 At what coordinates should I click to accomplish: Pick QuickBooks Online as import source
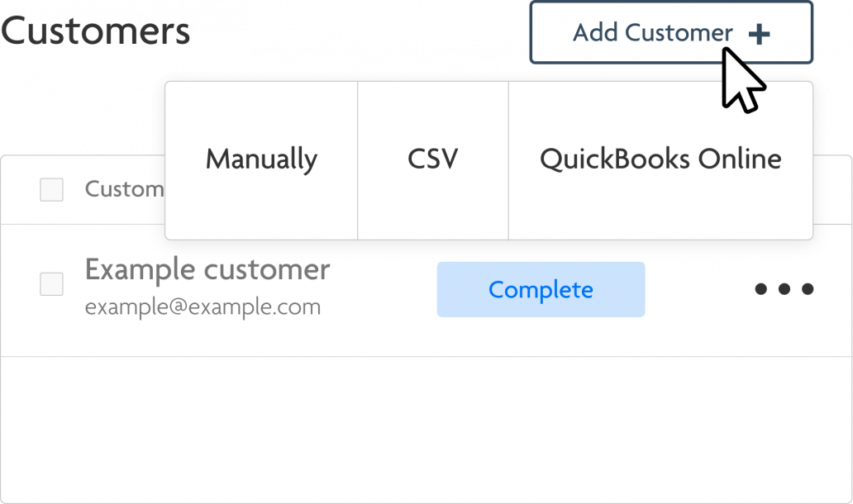(x=660, y=160)
